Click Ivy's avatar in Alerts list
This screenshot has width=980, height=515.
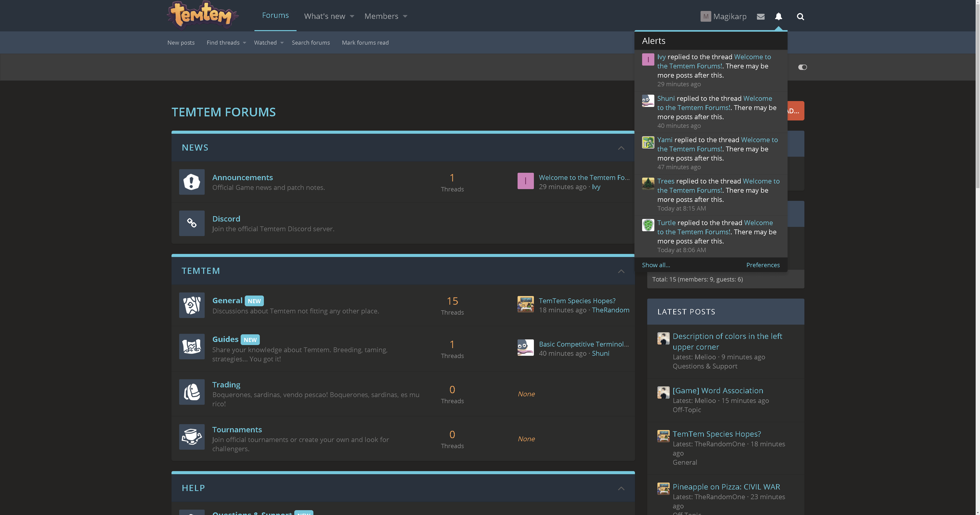[x=648, y=59]
